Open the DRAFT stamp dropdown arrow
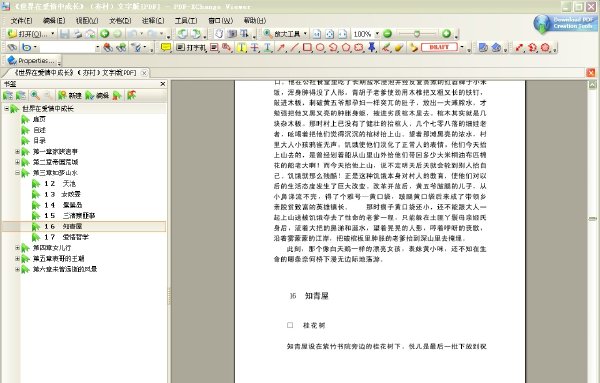This screenshot has width=600, height=383. pyautogui.click(x=462, y=47)
